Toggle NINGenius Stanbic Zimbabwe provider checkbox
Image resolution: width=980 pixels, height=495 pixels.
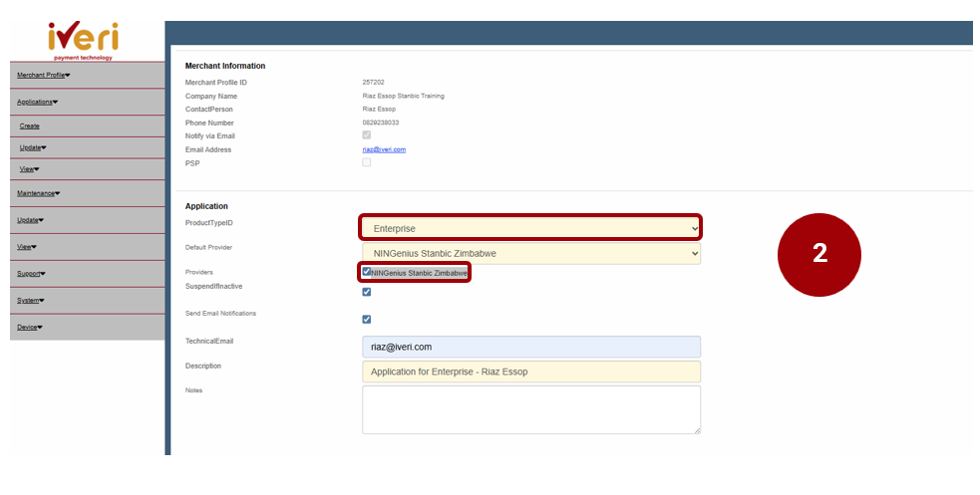coord(366,272)
